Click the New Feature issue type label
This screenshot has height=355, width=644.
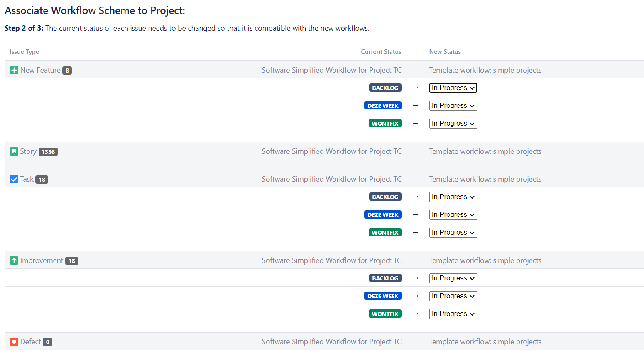click(40, 70)
